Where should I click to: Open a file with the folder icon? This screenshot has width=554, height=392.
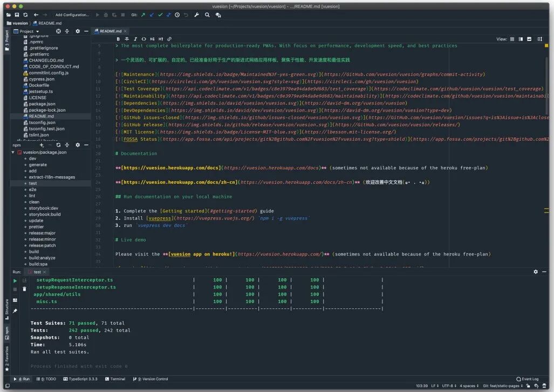(x=9, y=15)
